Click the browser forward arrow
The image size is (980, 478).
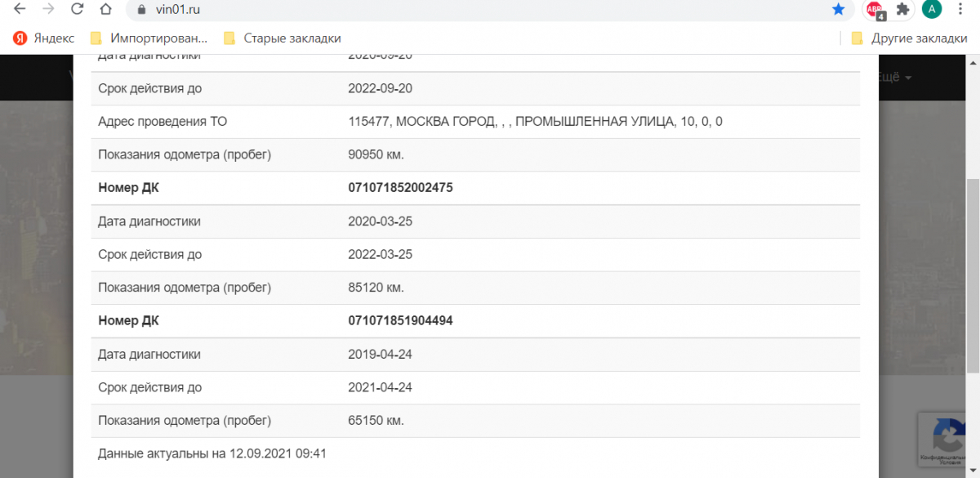point(48,10)
